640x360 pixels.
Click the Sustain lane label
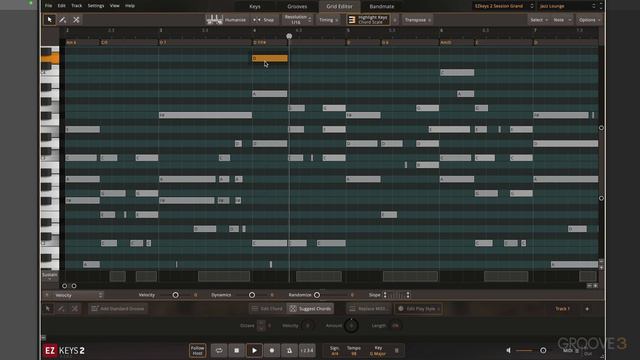[50, 275]
